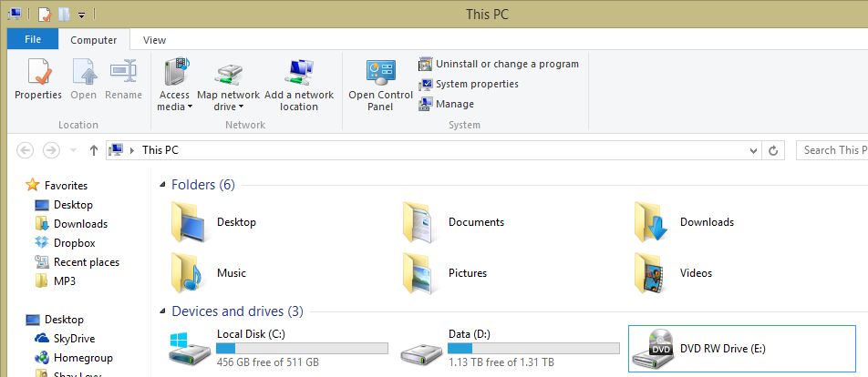Click Add a network location icon
The image size is (868, 377).
pyautogui.click(x=299, y=73)
